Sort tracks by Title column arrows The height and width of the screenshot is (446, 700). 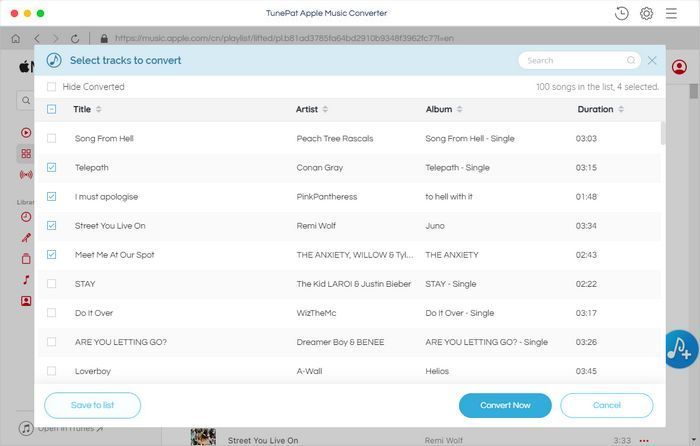click(x=98, y=109)
